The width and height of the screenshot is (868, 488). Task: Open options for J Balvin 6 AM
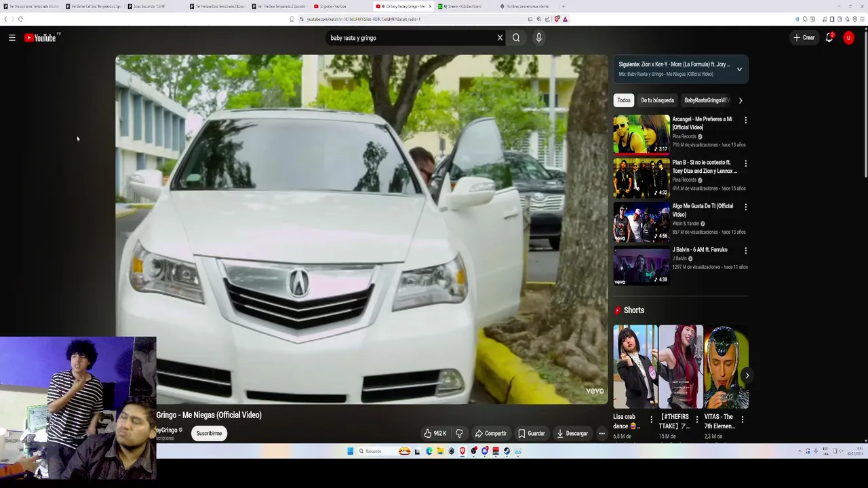[x=745, y=250]
